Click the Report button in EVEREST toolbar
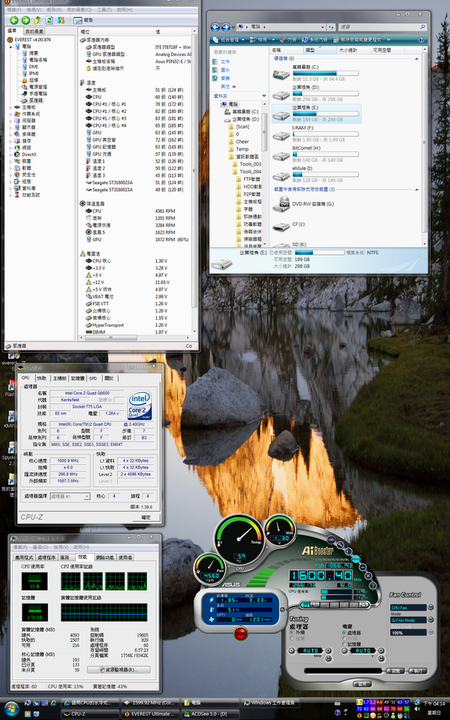This screenshot has height=720, width=450. coord(83,20)
